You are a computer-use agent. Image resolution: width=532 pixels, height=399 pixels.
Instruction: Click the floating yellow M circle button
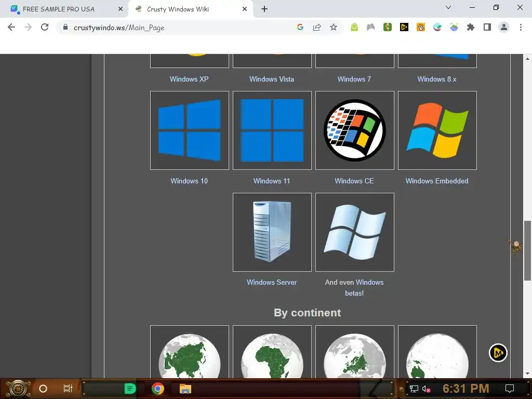click(498, 353)
